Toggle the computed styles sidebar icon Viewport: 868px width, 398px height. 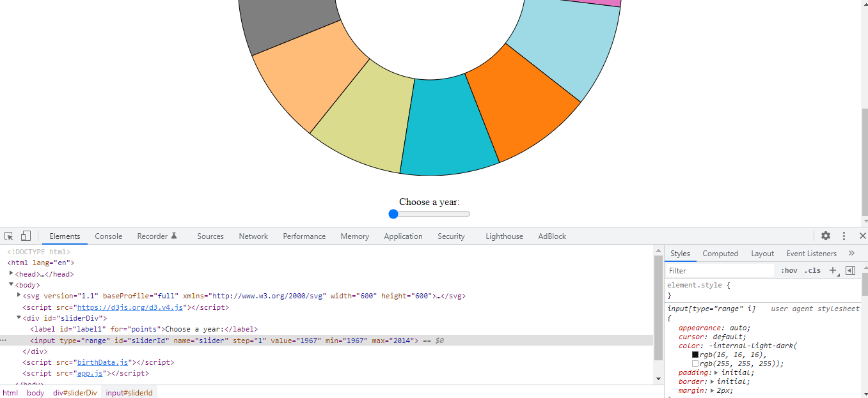850,270
